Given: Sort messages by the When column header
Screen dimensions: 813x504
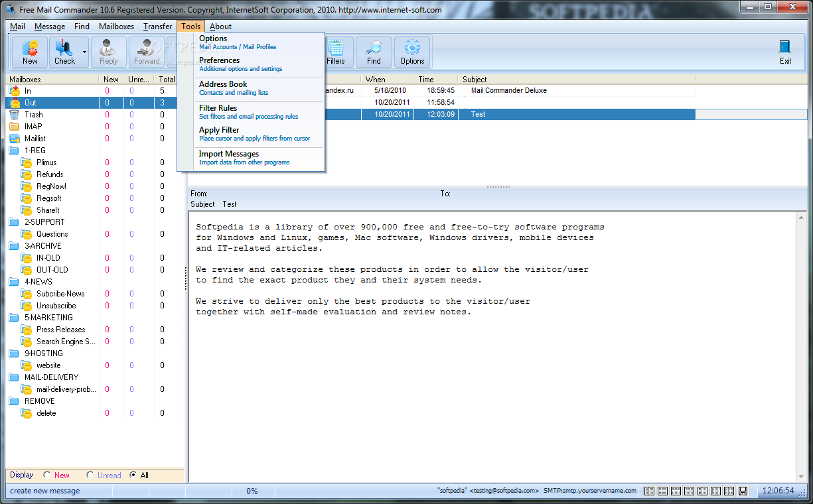Looking at the screenshot, I should click(387, 80).
